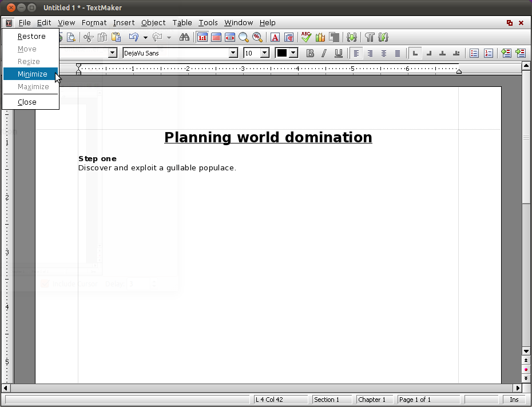The image size is (532, 407).
Task: Click the Paste clipboard icon
Action: [x=116, y=38]
